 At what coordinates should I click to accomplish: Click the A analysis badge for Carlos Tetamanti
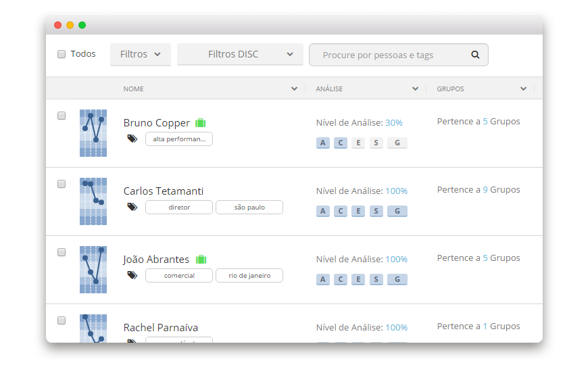point(323,211)
